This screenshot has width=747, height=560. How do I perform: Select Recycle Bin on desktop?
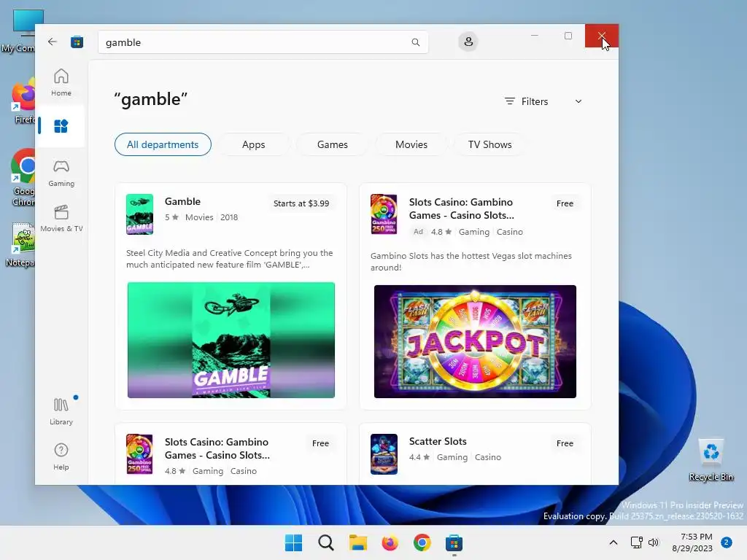tap(711, 459)
